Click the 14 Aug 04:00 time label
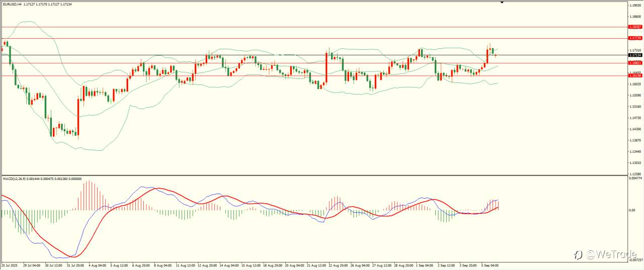This screenshot has height=270, width=644. pyautogui.click(x=229, y=264)
